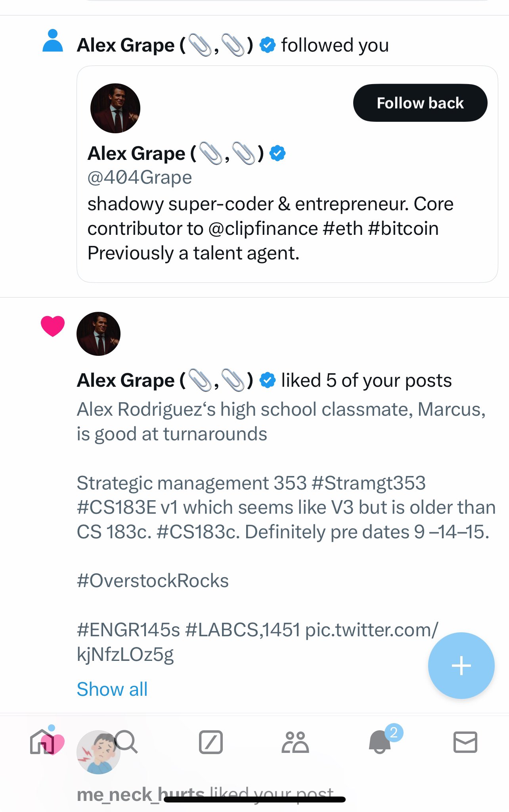Tap the floating compose plus button
509x812 pixels.
coord(461,665)
